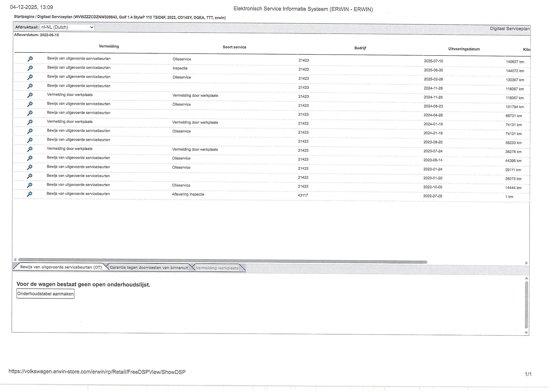
Task: Open the Afdruktaal language dropdown
Action: click(67, 27)
